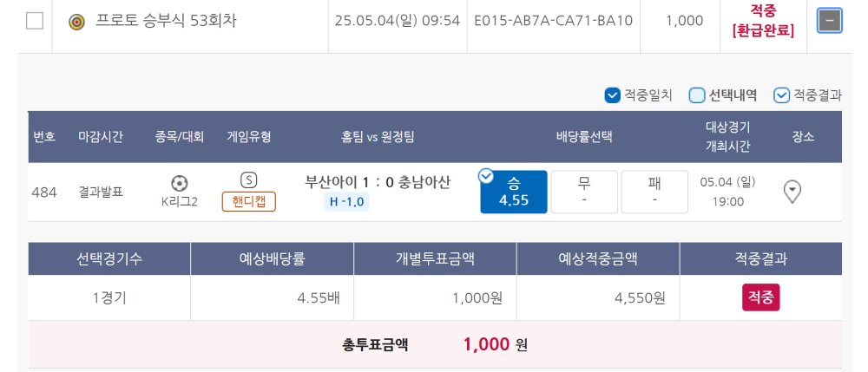The width and height of the screenshot is (868, 372).
Task: Click the H -1.0 handicap tag
Action: coord(346,202)
